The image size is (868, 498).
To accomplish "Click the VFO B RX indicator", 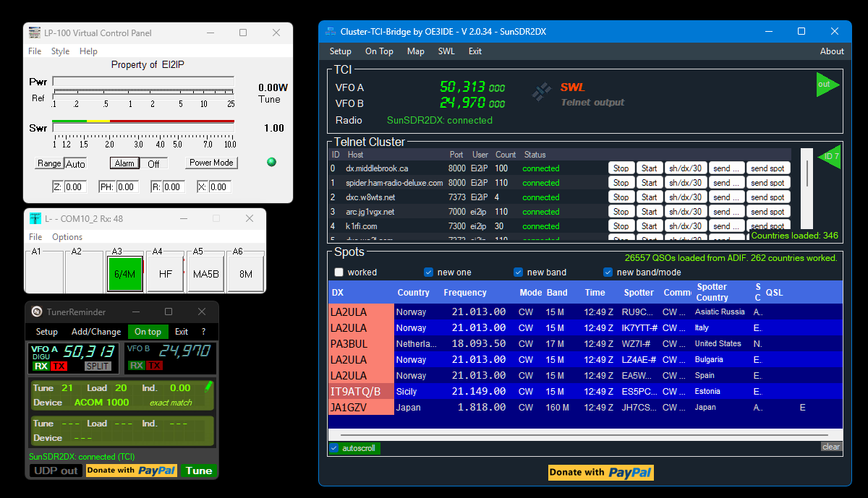I will point(137,366).
